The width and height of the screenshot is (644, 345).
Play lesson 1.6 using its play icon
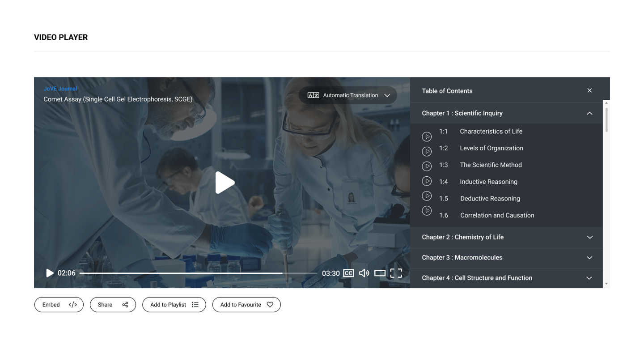click(x=427, y=210)
